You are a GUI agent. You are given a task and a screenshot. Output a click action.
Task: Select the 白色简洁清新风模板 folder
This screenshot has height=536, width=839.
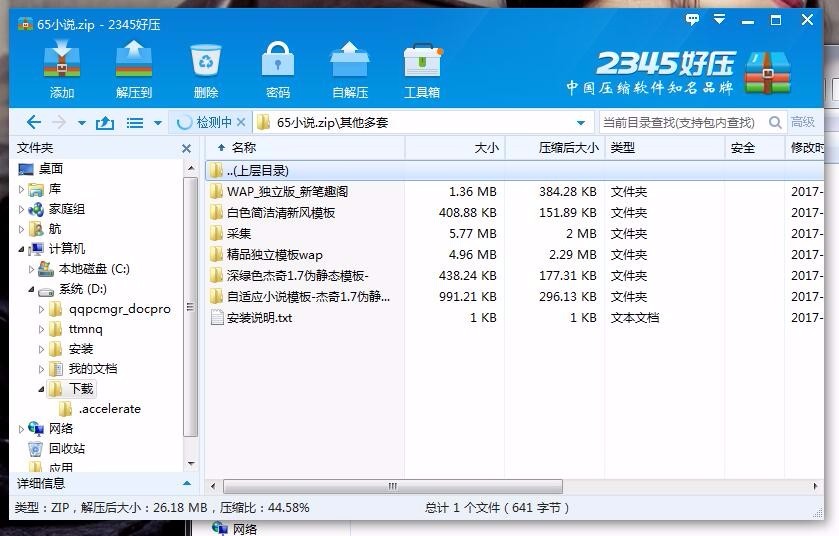click(x=514, y=212)
